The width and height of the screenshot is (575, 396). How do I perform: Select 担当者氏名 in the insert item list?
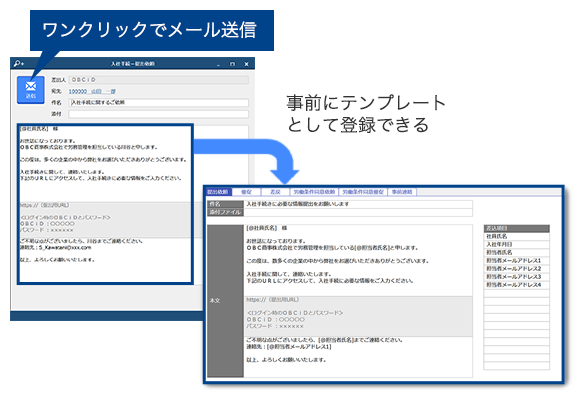pos(516,253)
